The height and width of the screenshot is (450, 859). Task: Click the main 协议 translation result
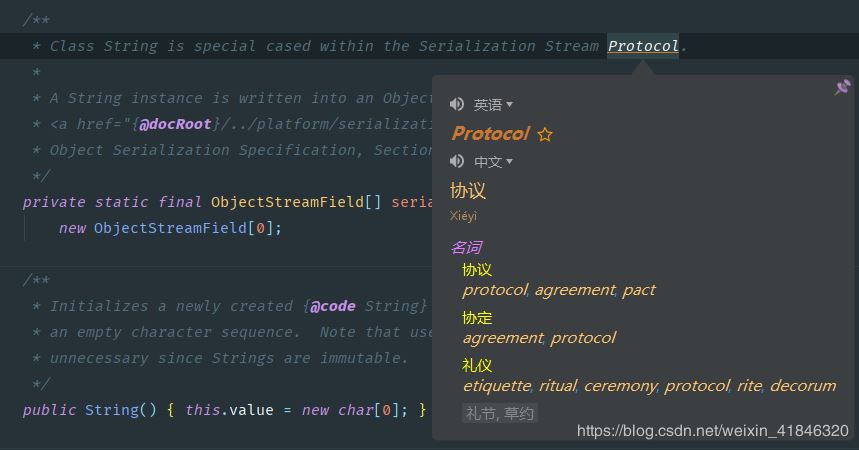click(x=468, y=191)
